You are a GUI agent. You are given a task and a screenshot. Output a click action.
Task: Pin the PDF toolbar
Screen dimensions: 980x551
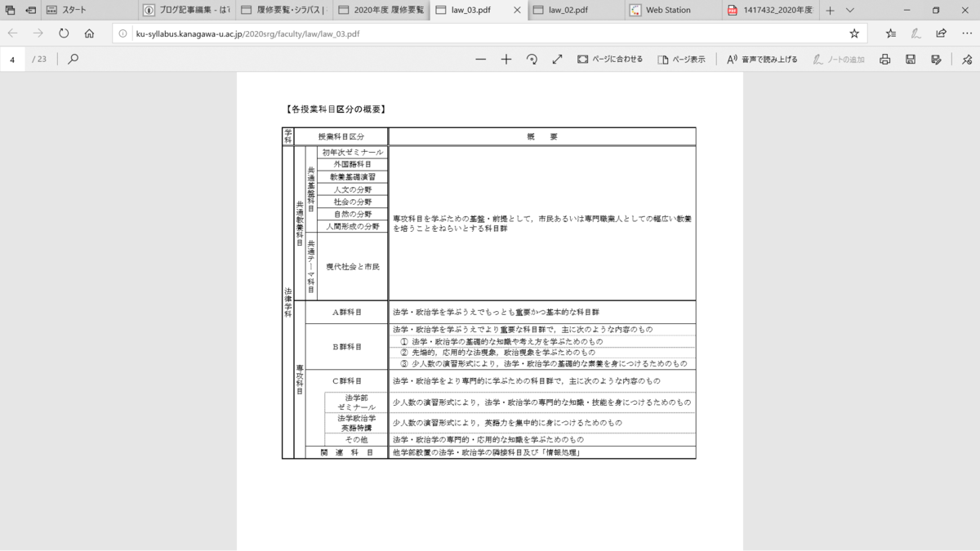pyautogui.click(x=967, y=59)
